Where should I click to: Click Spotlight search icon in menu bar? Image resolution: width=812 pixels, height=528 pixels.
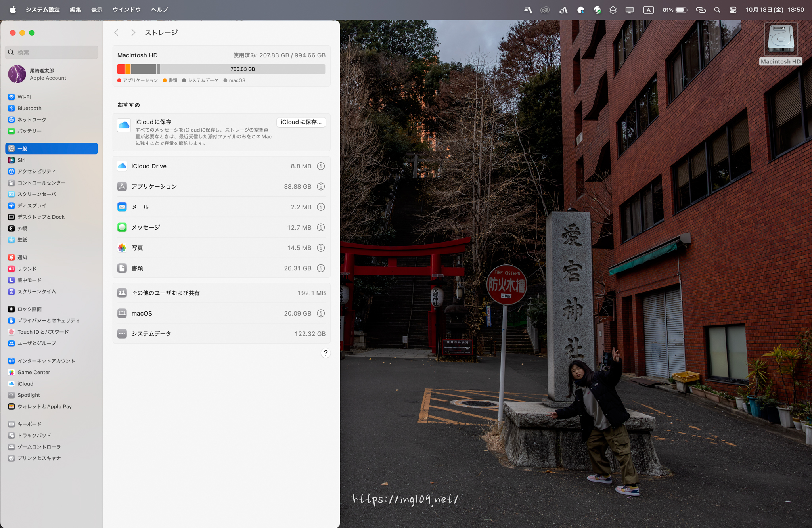point(717,10)
